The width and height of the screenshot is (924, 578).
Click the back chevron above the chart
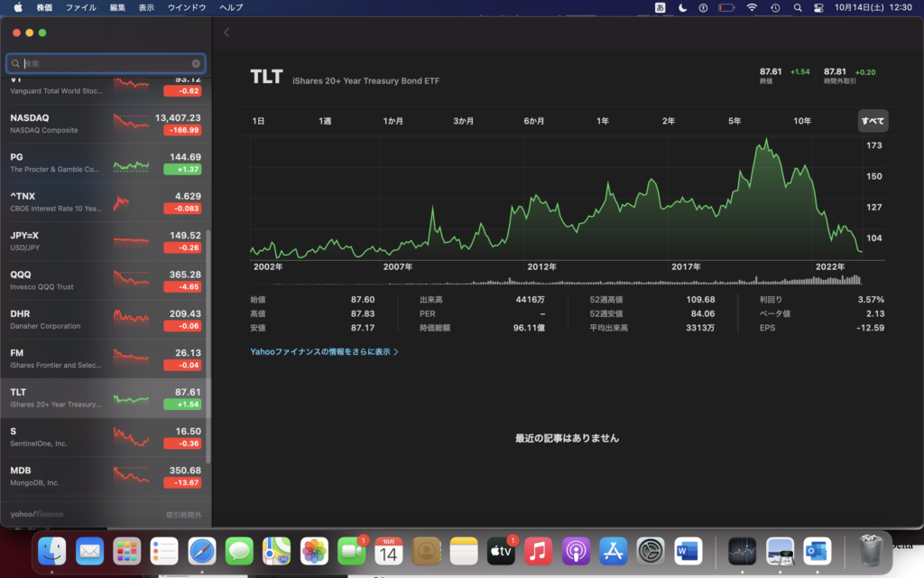coord(226,33)
